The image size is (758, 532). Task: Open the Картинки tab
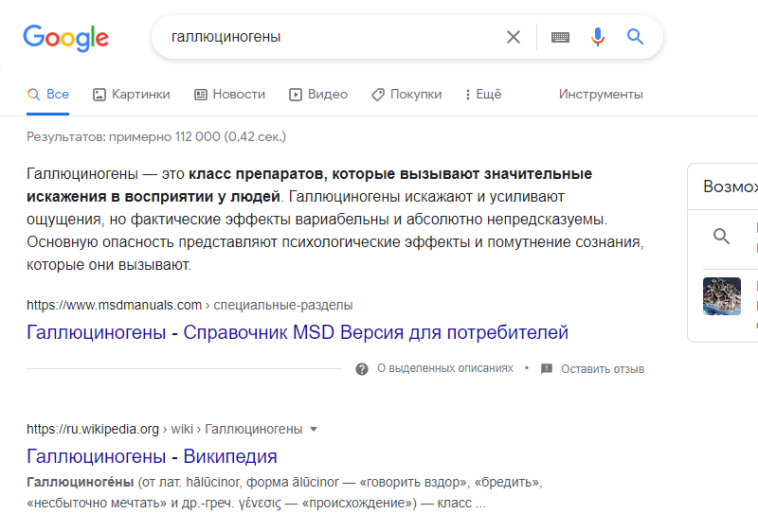(x=132, y=94)
